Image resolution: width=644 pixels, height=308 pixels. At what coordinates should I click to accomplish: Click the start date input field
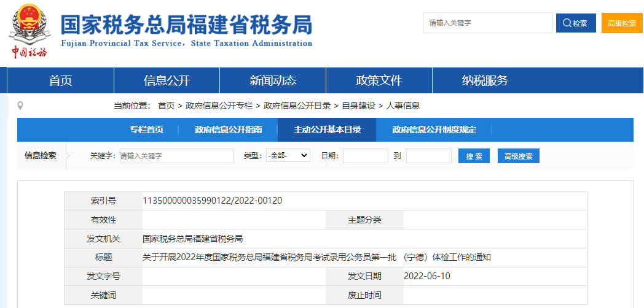[x=366, y=156]
